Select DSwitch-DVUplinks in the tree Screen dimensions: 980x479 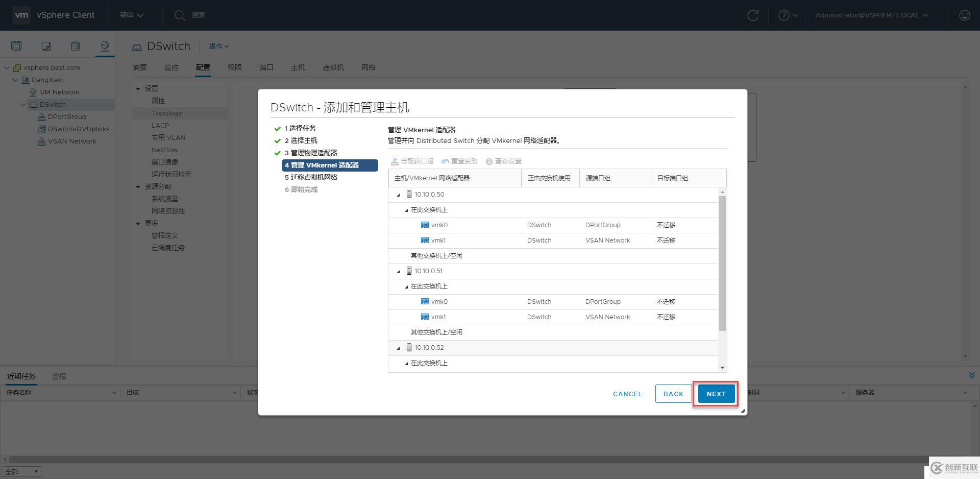[x=80, y=129]
